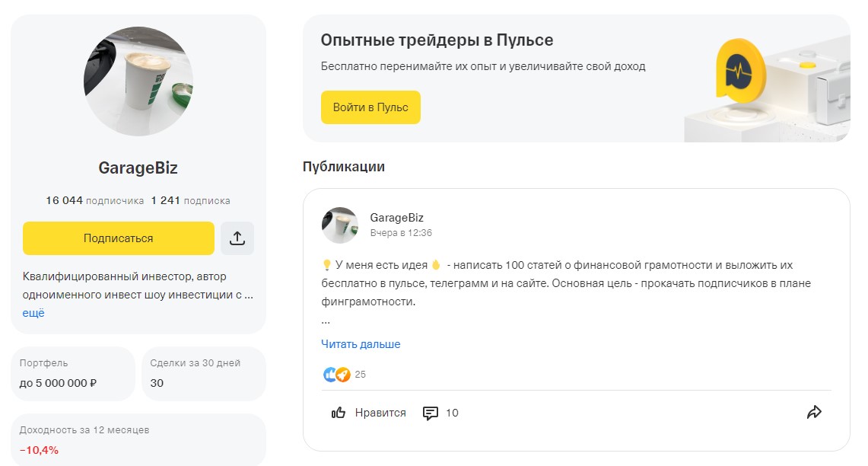The height and width of the screenshot is (466, 868).
Task: Expand bio with ещё link
Action: [x=33, y=313]
